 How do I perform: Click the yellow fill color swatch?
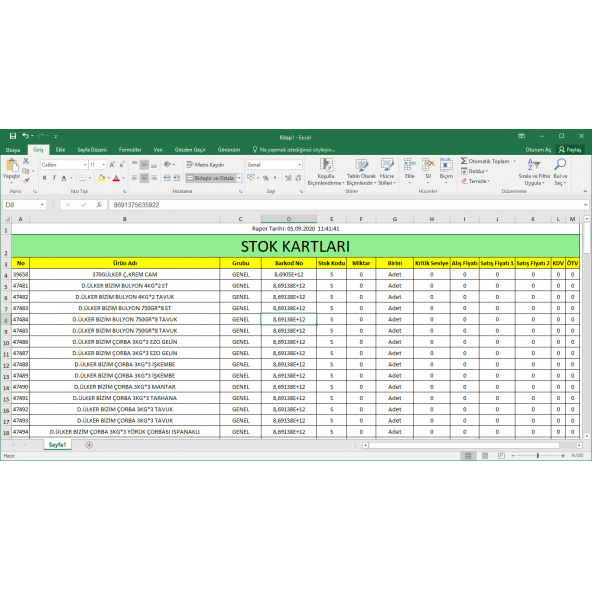point(102,178)
